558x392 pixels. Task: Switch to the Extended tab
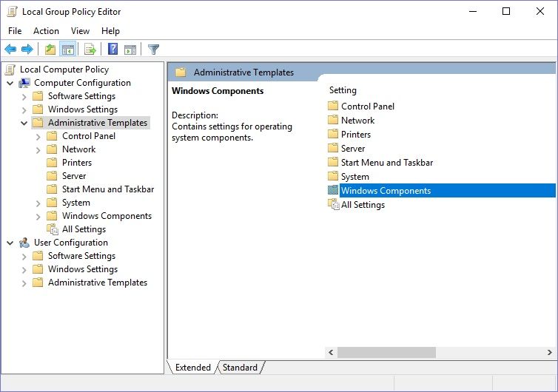pos(193,367)
